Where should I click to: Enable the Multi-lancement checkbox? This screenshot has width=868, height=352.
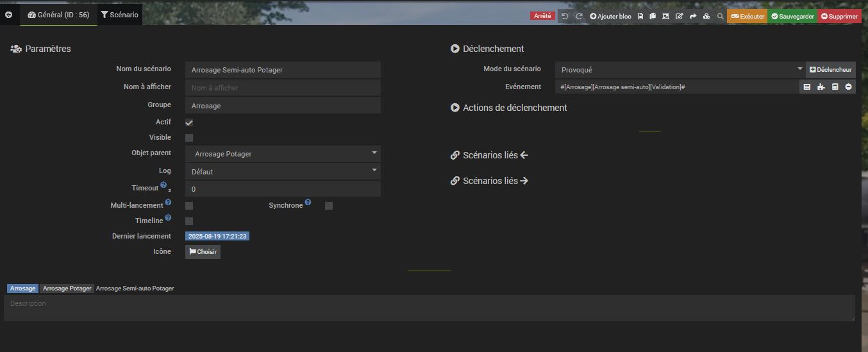(189, 206)
